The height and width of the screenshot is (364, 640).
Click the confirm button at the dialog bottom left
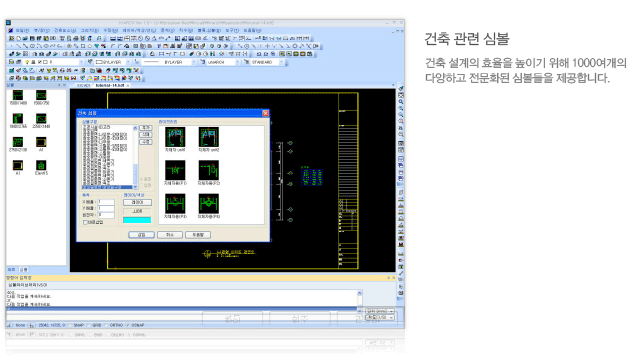click(141, 235)
